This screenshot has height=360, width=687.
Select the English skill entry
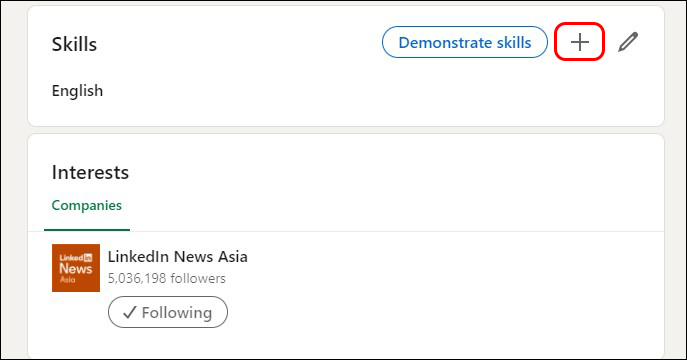(78, 91)
